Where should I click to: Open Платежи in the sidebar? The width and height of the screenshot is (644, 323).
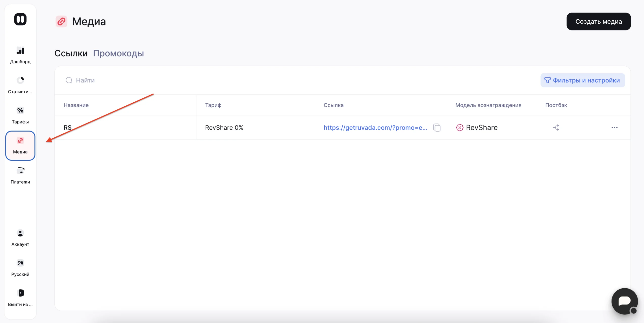tap(20, 176)
